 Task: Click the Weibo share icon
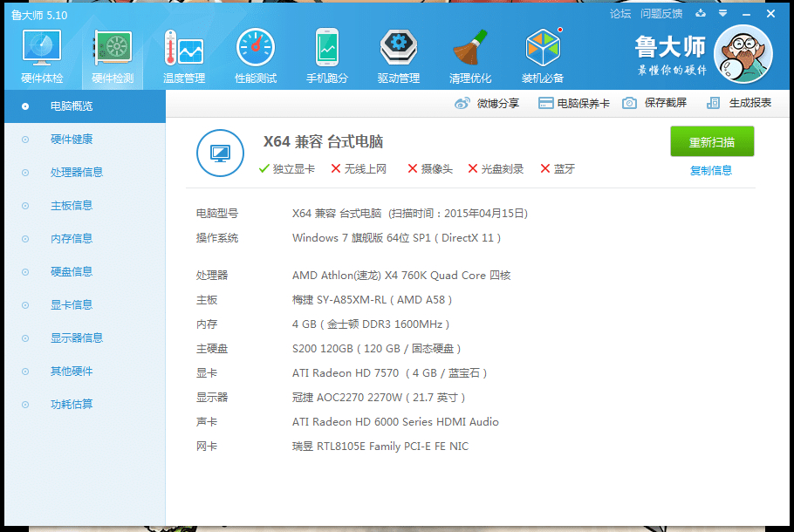(462, 103)
